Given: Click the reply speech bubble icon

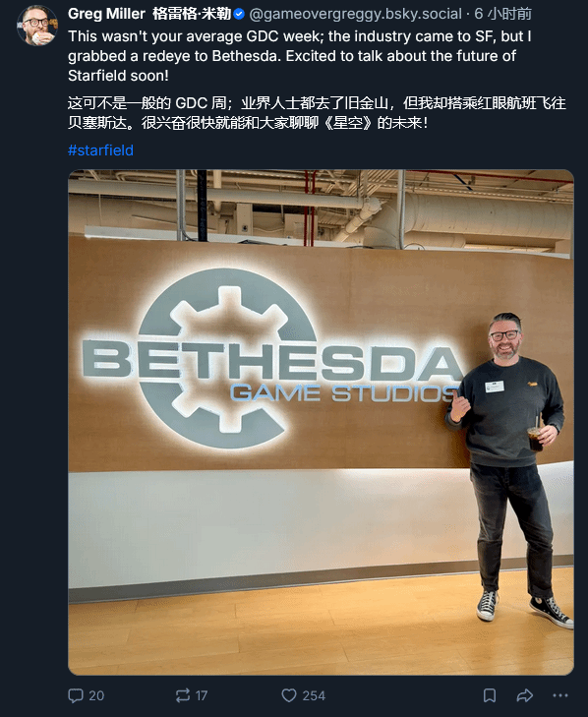Looking at the screenshot, I should [x=76, y=695].
